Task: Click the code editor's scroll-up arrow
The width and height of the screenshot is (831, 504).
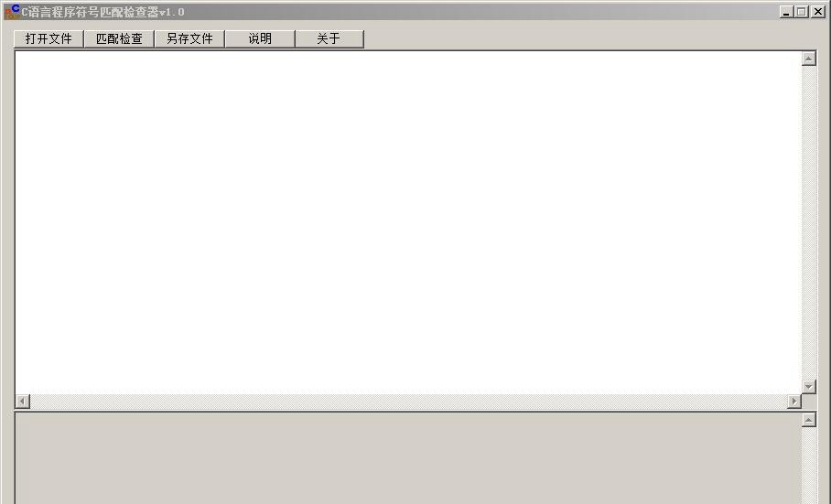Action: 809,59
